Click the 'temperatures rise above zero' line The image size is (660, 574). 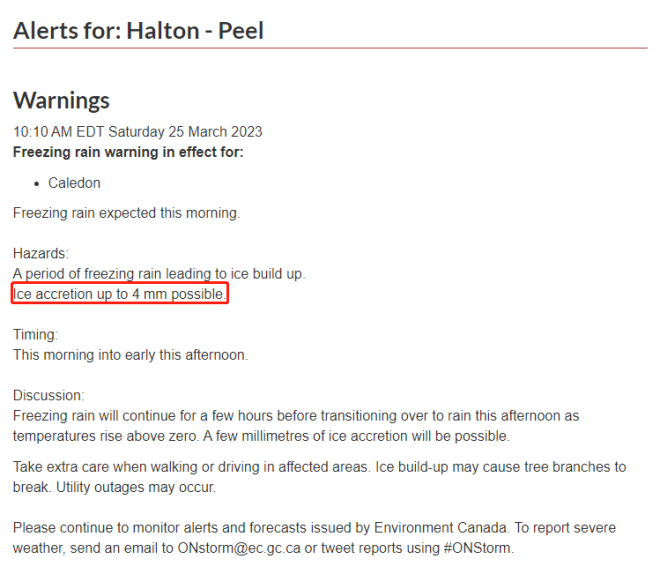(x=261, y=436)
